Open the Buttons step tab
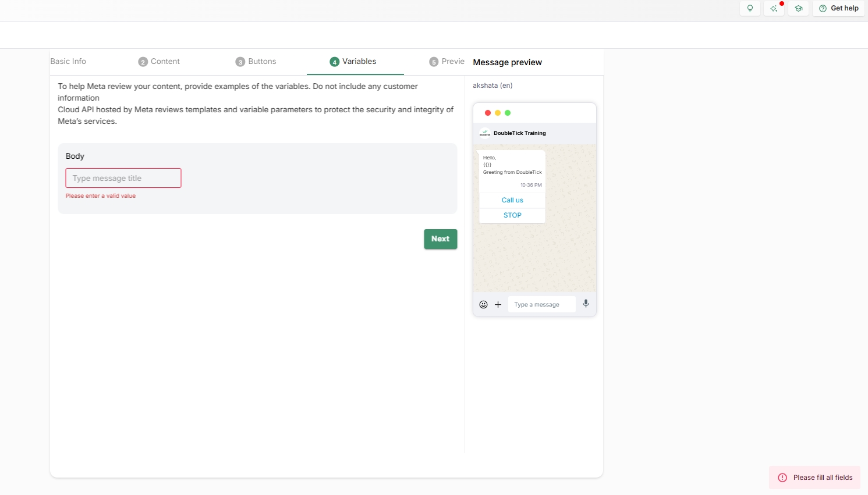Viewport: 868px width, 495px height. coord(256,62)
